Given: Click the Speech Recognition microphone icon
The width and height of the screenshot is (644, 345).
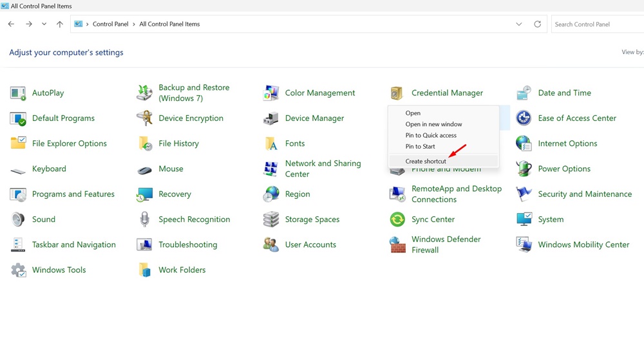Looking at the screenshot, I should [144, 219].
